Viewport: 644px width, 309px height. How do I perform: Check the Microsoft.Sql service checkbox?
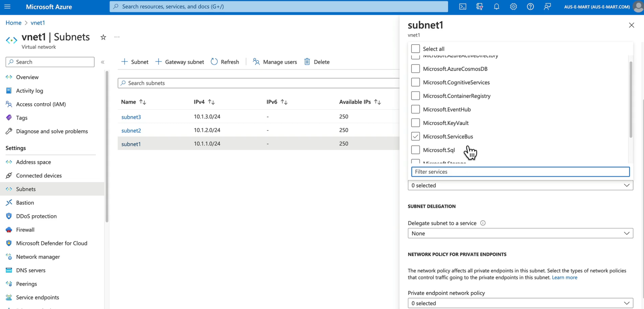tap(415, 150)
